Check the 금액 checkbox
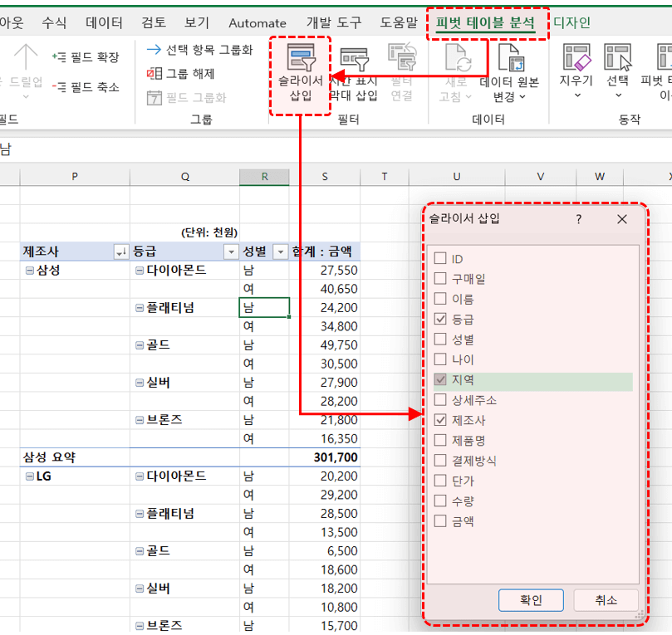Image resolution: width=672 pixels, height=635 pixels. pos(440,521)
